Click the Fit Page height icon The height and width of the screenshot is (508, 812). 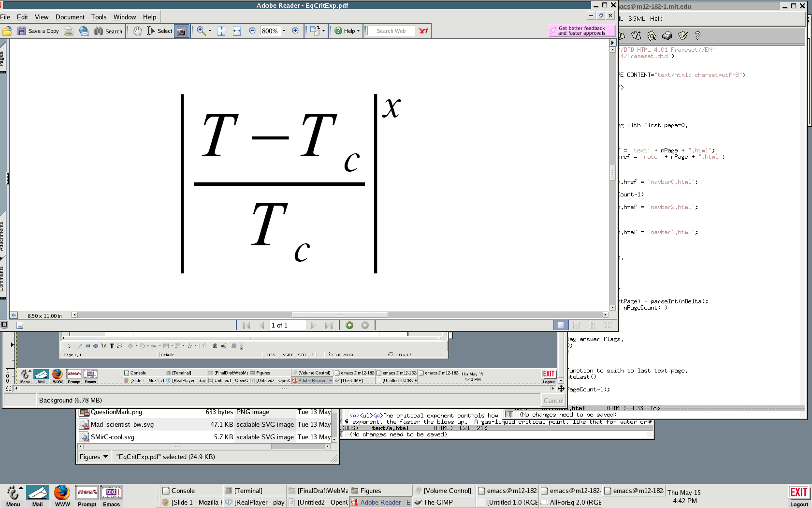(221, 31)
